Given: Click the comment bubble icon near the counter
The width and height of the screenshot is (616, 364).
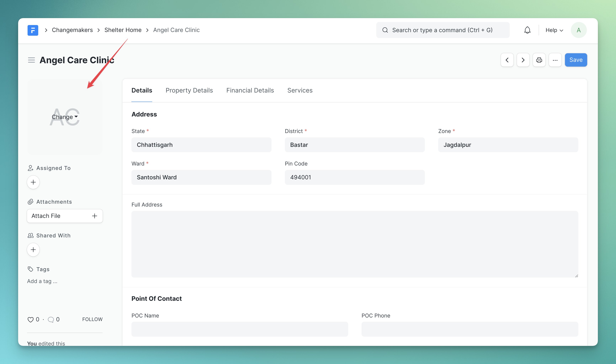Looking at the screenshot, I should pos(51,319).
